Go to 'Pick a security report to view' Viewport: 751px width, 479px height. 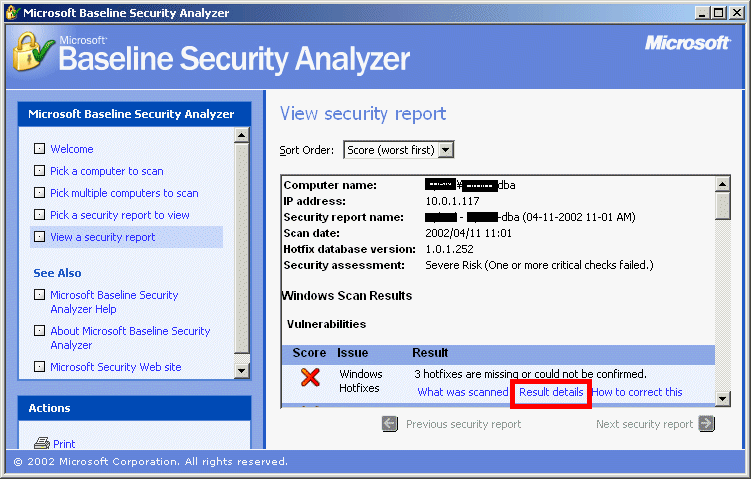click(x=120, y=215)
